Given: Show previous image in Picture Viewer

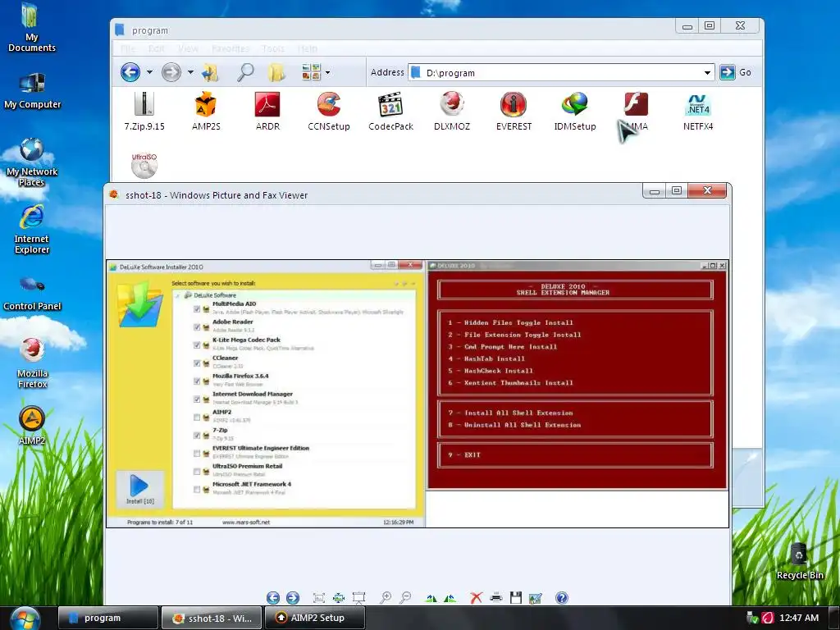Looking at the screenshot, I should pos(273,598).
